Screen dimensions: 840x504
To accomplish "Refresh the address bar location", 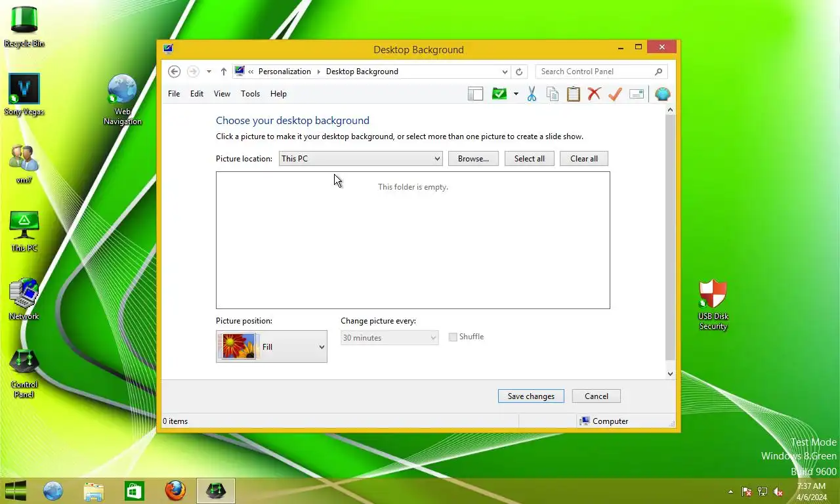I will [519, 72].
